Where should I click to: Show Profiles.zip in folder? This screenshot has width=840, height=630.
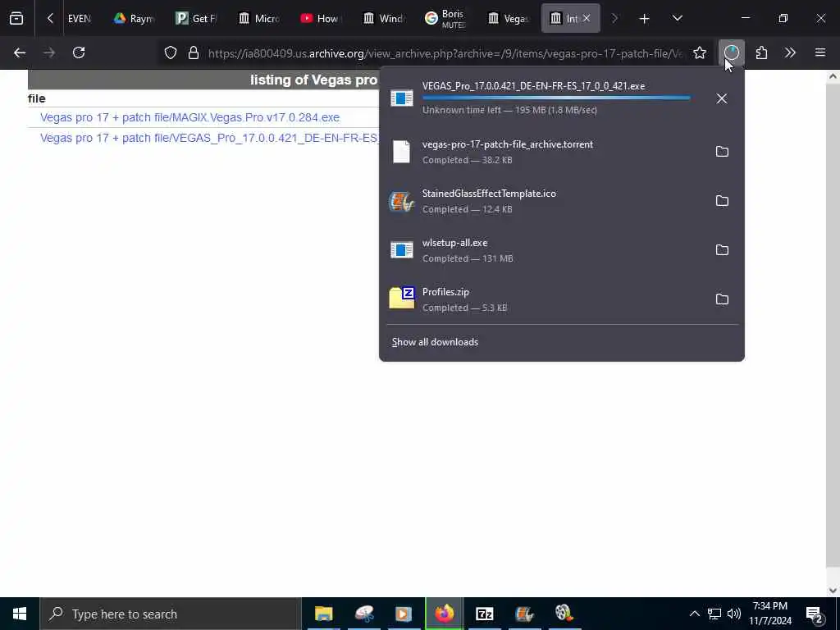(x=722, y=299)
